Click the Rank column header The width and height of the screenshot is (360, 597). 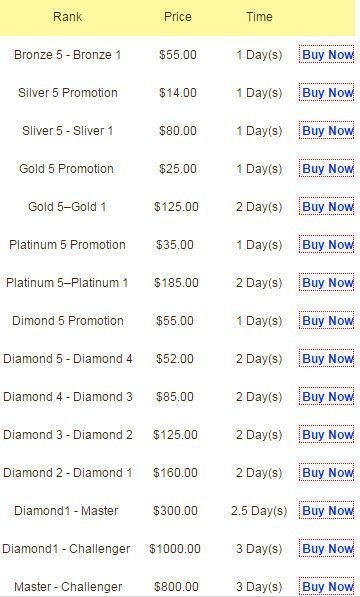point(67,17)
